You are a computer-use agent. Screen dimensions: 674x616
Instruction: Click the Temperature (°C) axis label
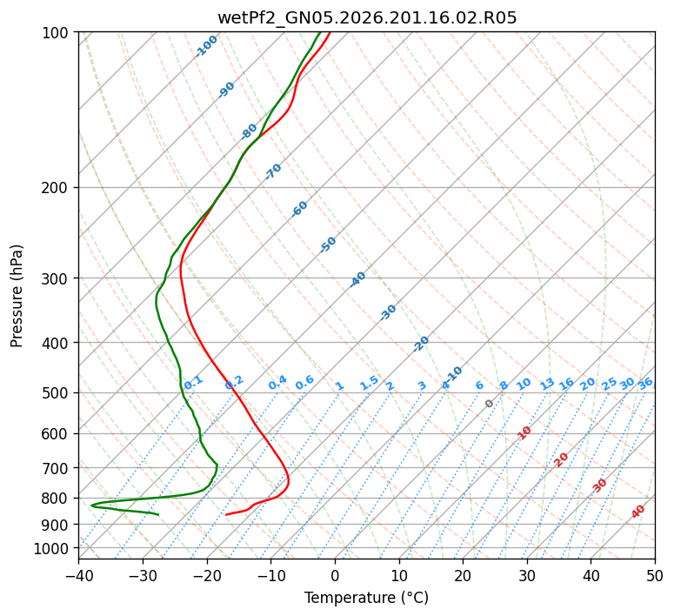367,598
